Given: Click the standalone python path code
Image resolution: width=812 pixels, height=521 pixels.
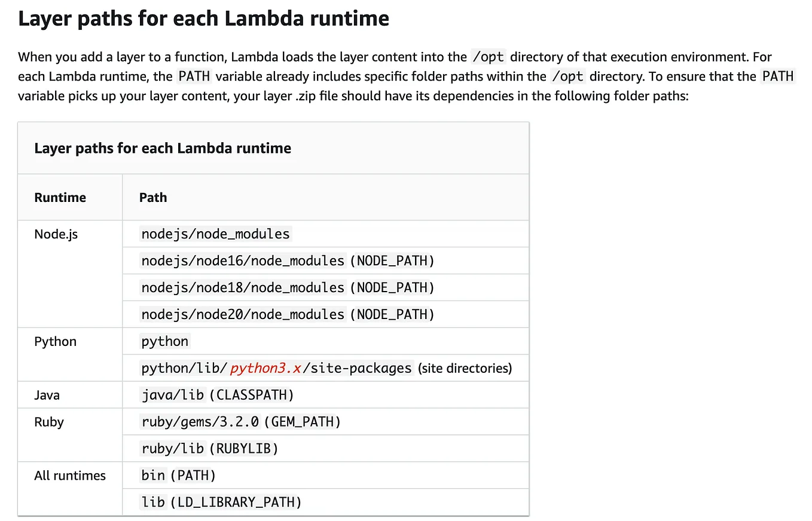Looking at the screenshot, I should click(x=165, y=342).
